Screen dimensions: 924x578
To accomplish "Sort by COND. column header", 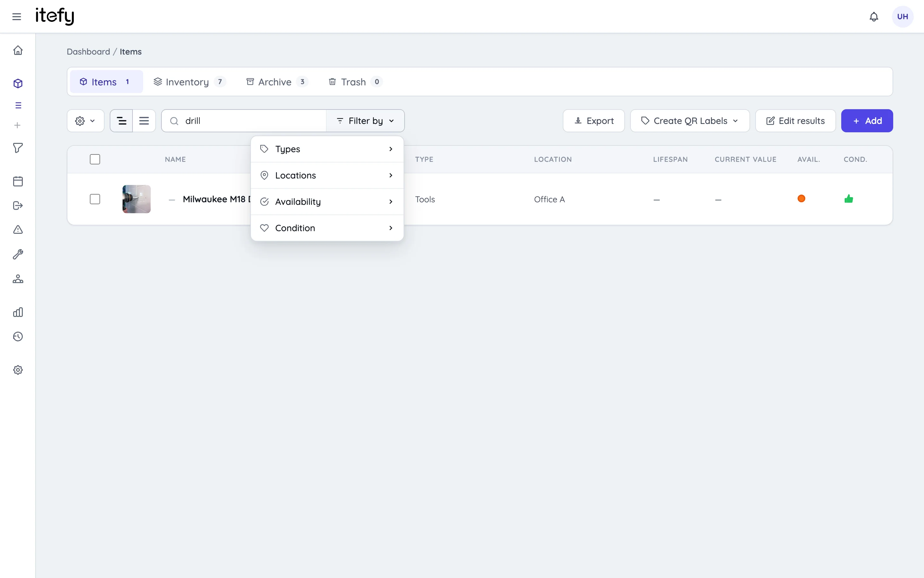I will tap(855, 159).
